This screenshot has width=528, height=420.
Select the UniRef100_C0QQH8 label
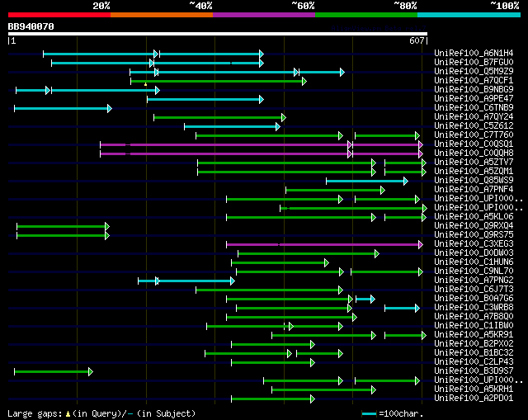(474, 153)
